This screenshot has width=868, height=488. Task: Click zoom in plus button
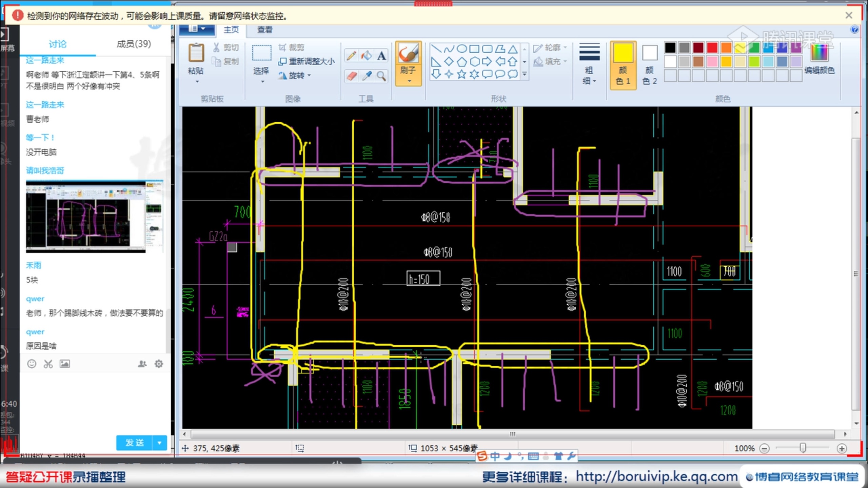coord(842,448)
